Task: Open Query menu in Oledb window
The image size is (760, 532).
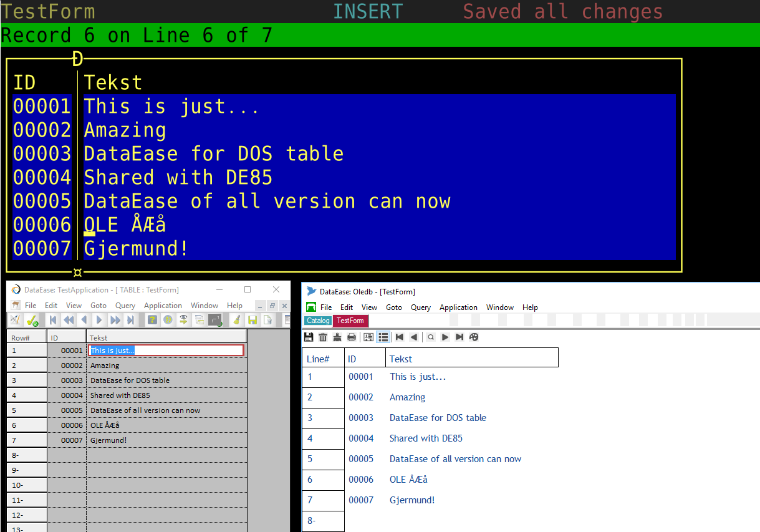Action: (421, 307)
